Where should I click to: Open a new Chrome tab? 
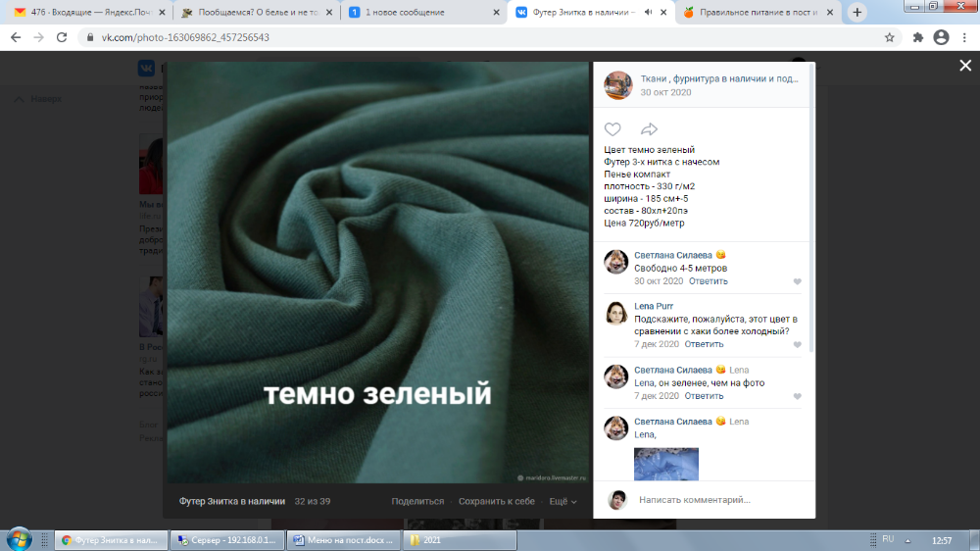coord(857,13)
